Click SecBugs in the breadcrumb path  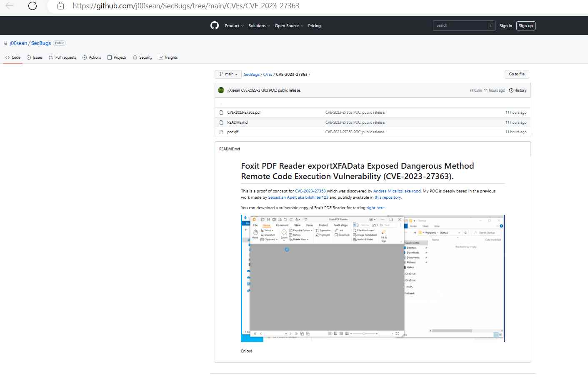point(252,75)
